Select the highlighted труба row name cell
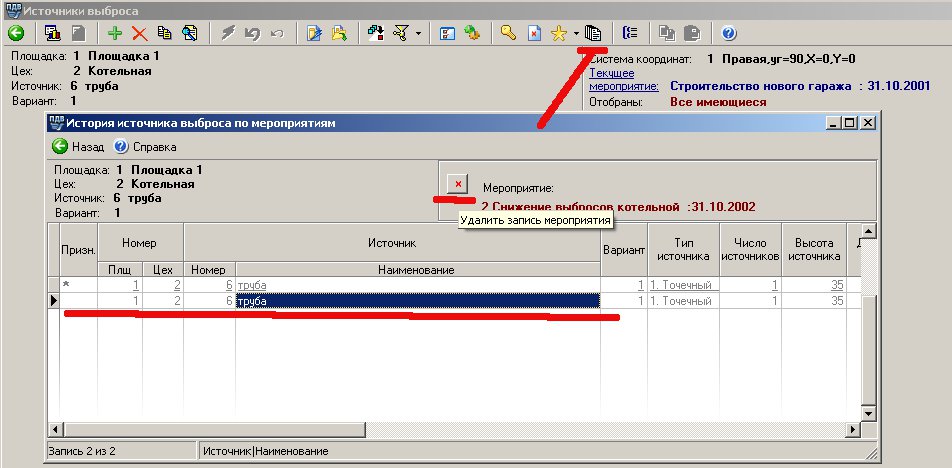The height and width of the screenshot is (468, 952). (416, 301)
